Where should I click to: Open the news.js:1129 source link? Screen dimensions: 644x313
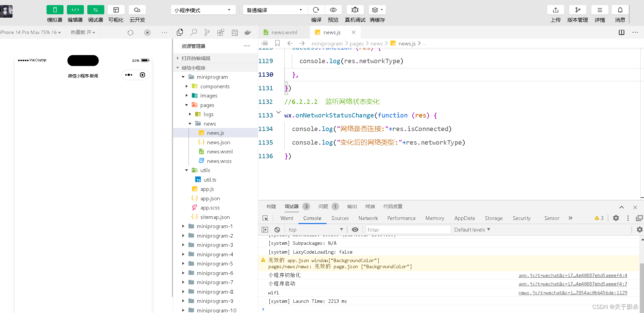[573, 293]
